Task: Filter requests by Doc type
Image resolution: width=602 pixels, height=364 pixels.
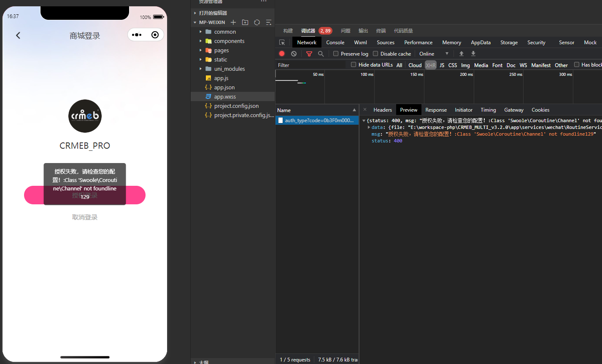Action: pos(511,65)
